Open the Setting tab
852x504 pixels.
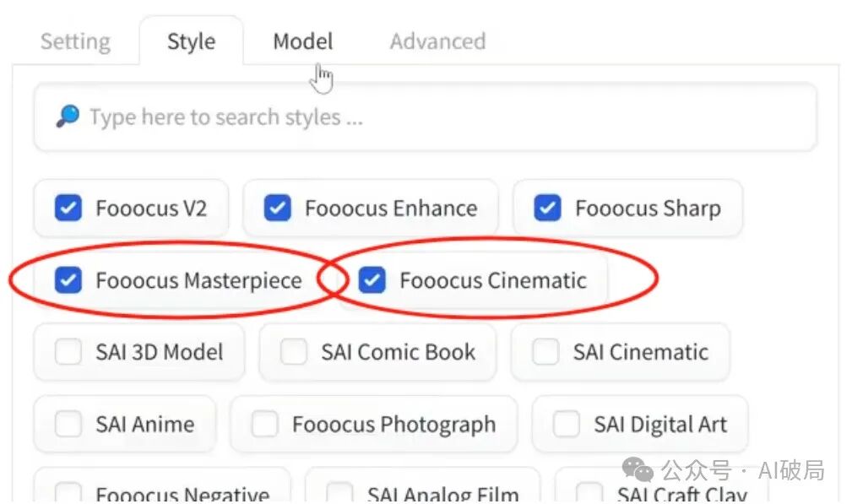pos(75,41)
